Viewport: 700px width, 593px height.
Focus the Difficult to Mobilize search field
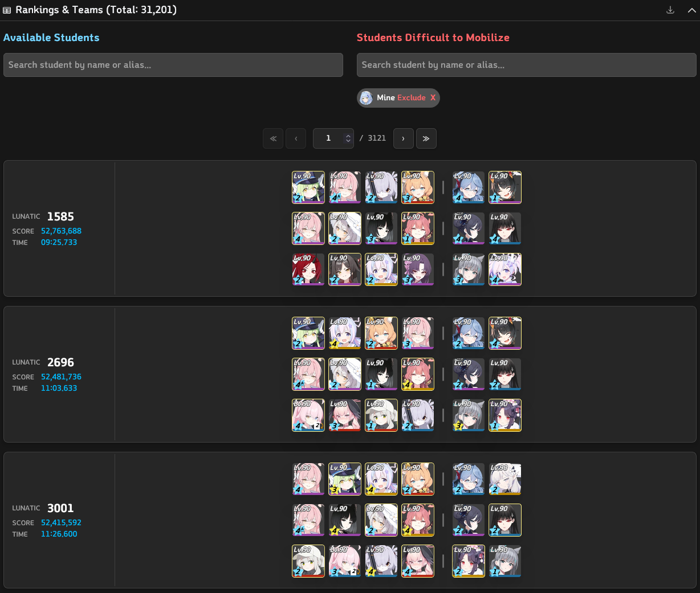point(527,65)
